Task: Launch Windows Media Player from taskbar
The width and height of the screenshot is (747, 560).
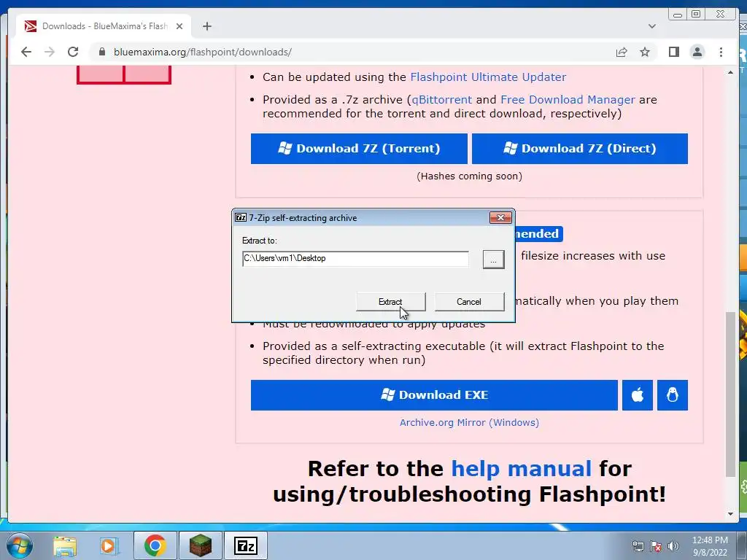Action: pos(108,545)
